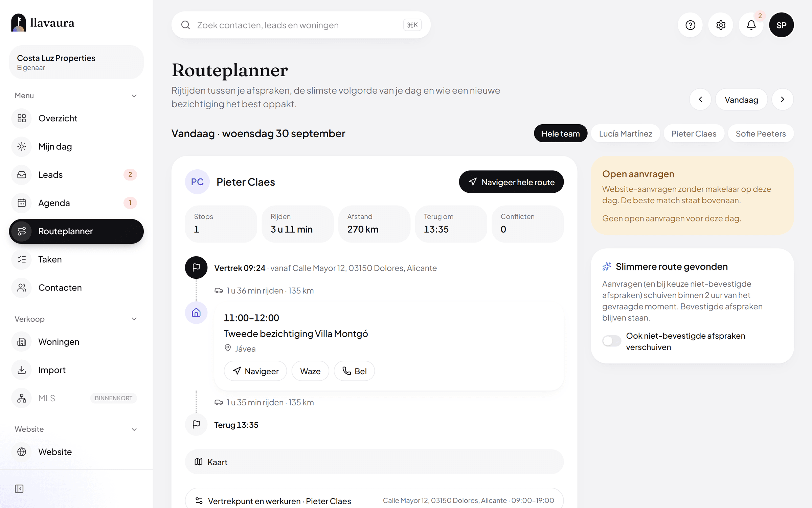Click the Vandaag date button
Image resolution: width=812 pixels, height=508 pixels.
pyautogui.click(x=741, y=100)
